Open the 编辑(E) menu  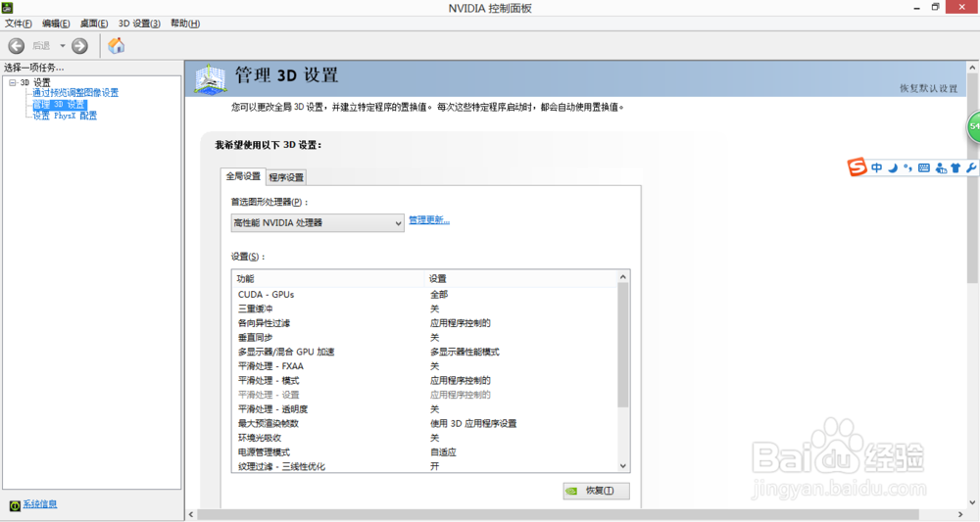(x=56, y=24)
